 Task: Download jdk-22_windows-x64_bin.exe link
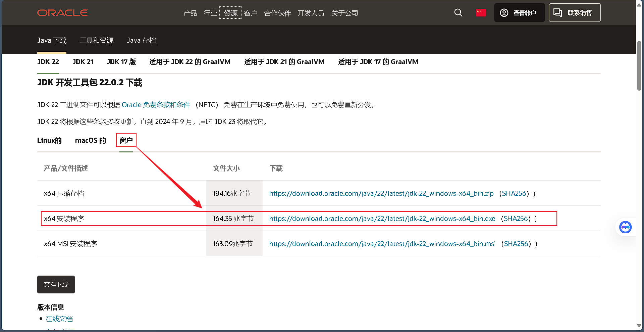tap(382, 219)
